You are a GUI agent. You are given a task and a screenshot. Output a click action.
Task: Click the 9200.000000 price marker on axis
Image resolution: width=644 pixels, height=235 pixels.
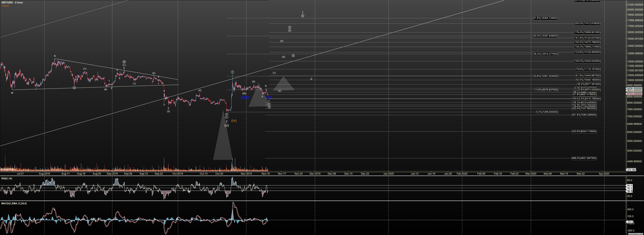(634, 88)
